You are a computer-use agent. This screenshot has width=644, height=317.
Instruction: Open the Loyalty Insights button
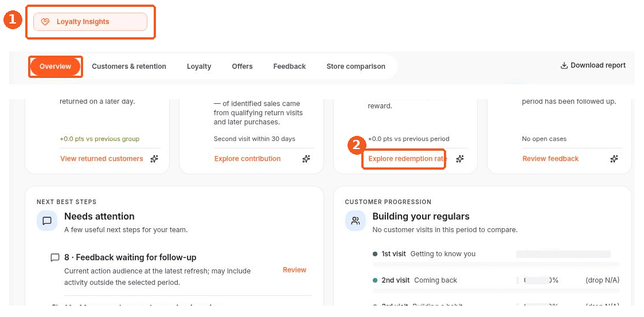(90, 22)
